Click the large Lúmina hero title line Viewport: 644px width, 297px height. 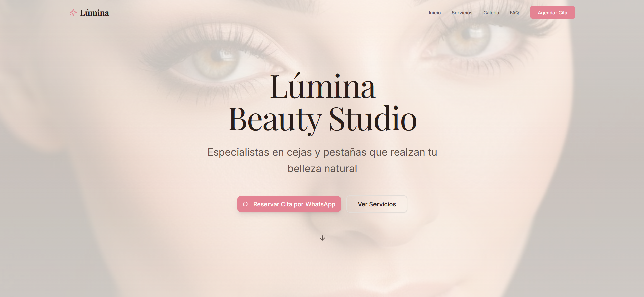tap(323, 87)
